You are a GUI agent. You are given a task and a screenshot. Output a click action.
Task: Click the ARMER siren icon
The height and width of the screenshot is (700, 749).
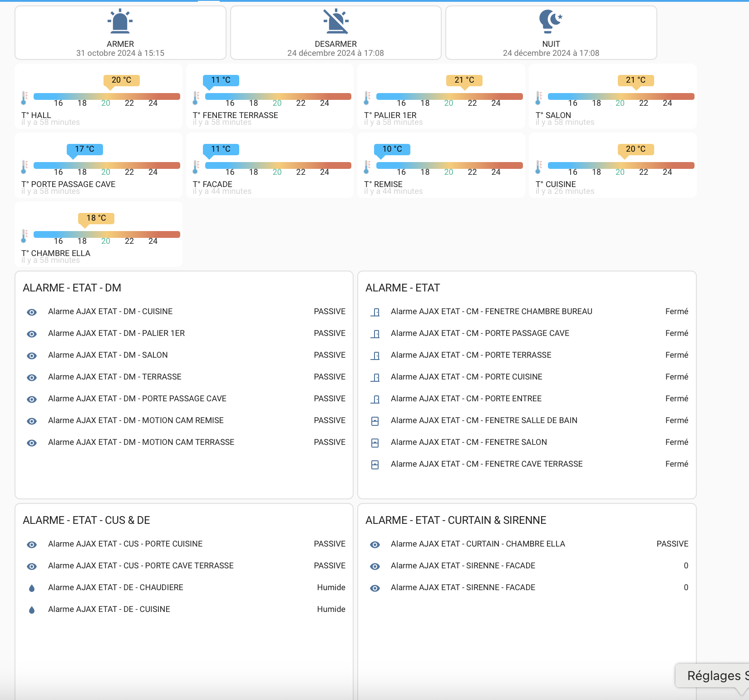(x=120, y=21)
